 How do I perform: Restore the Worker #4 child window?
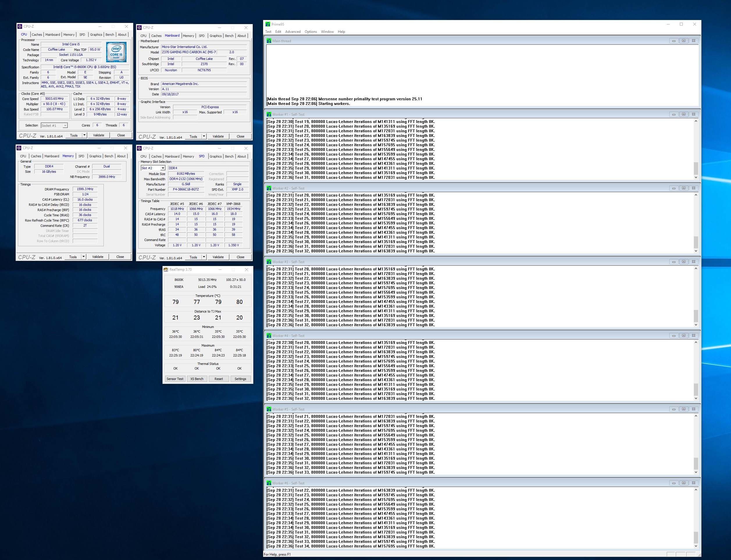684,336
